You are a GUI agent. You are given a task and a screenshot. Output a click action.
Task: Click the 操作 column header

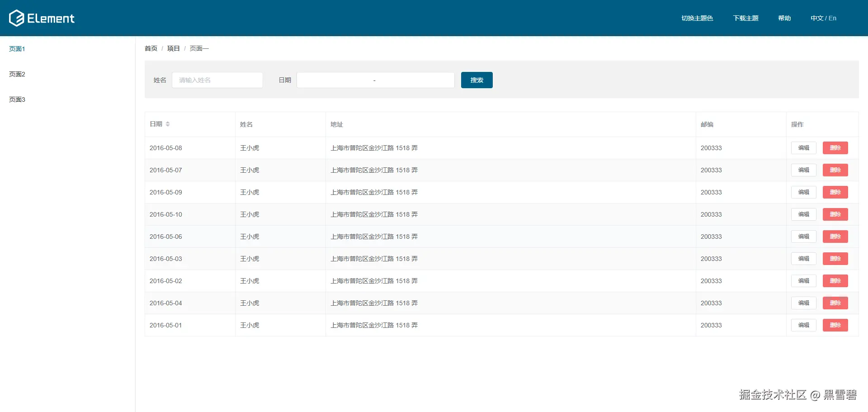pos(797,124)
